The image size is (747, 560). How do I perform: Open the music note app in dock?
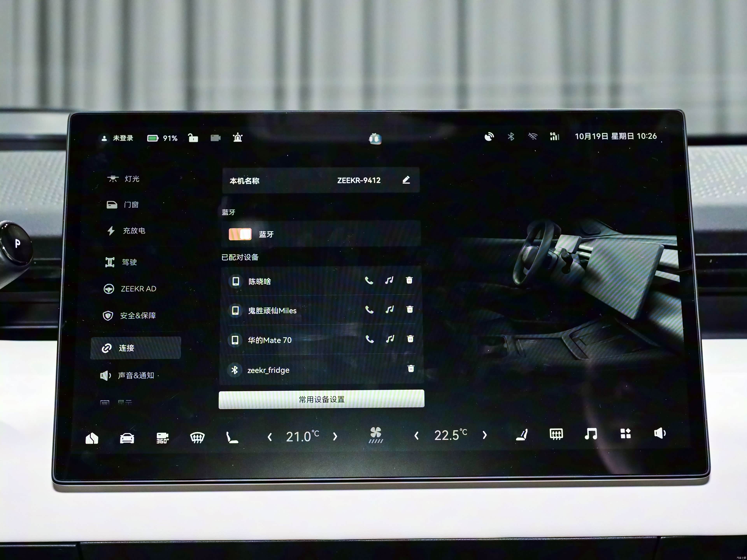[x=591, y=434]
